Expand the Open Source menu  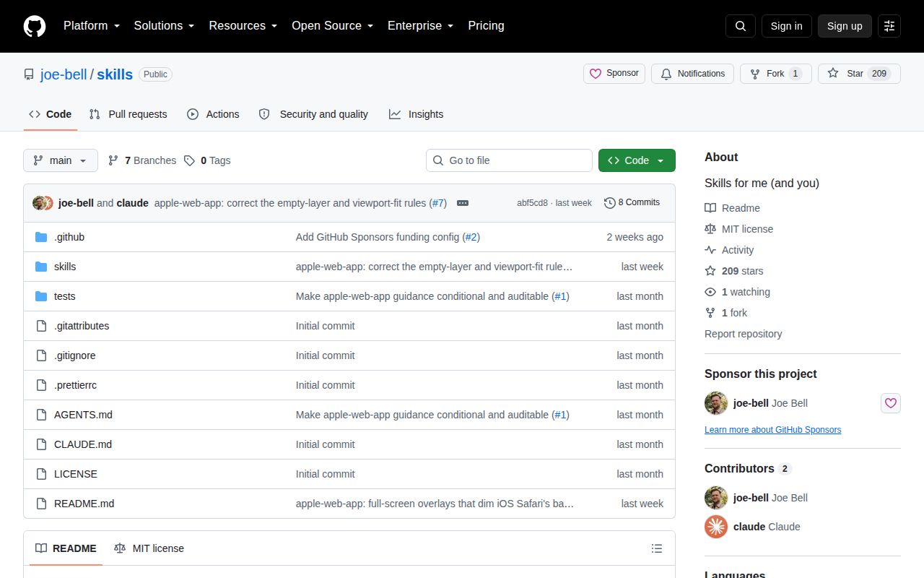(332, 26)
